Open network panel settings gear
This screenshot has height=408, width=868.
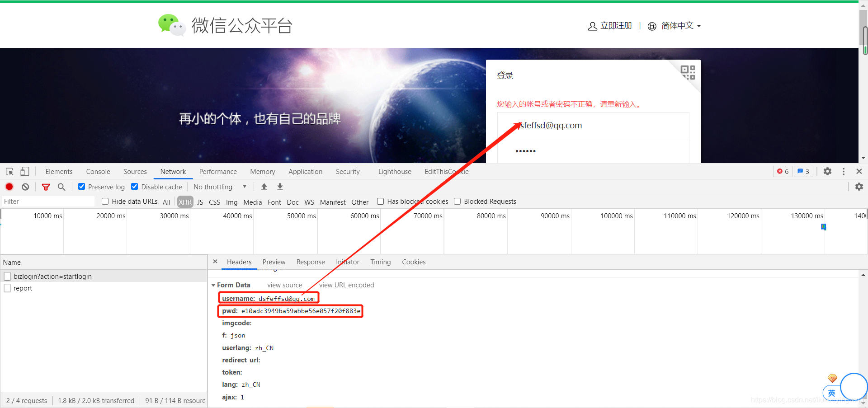pos(859,187)
